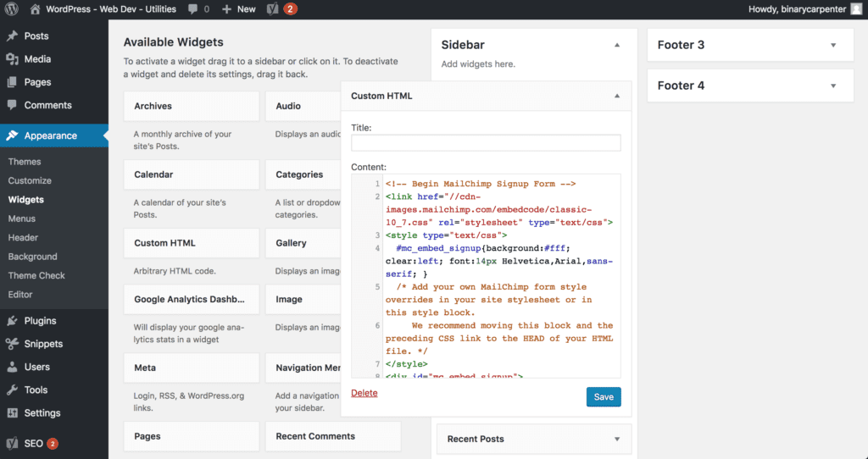This screenshot has width=868, height=459.
Task: Select the Google Analytics Dashboard widget
Action: click(192, 300)
